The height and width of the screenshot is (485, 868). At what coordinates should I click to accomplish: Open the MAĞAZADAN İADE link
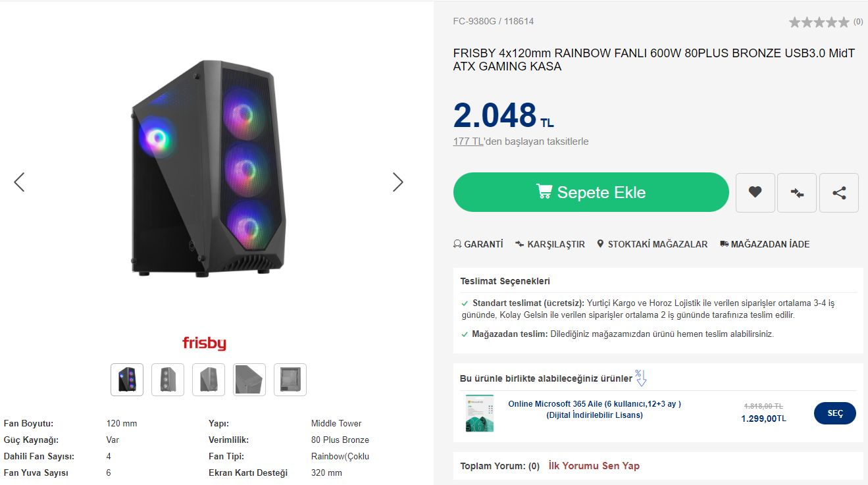coord(765,244)
